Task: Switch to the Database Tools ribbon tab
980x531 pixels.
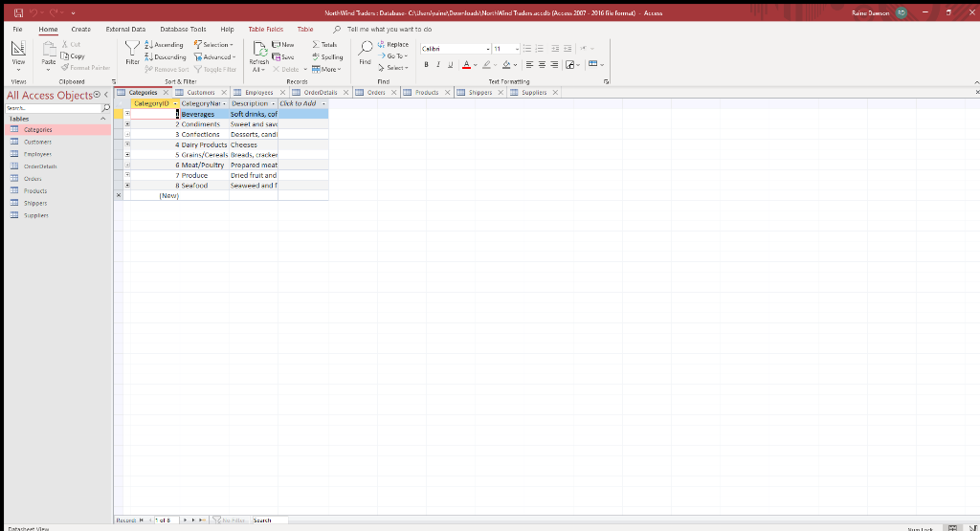Action: 183,30
